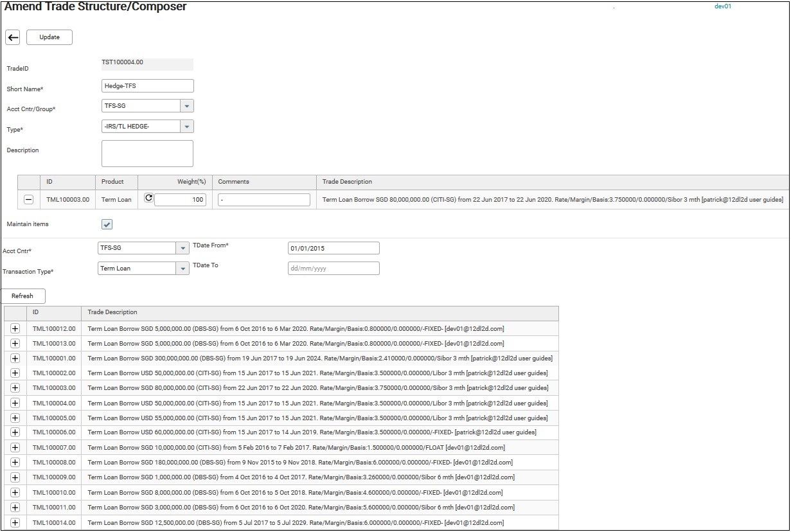Add trade TML100001.00 with plus icon
The height and width of the screenshot is (532, 791).
(15, 359)
